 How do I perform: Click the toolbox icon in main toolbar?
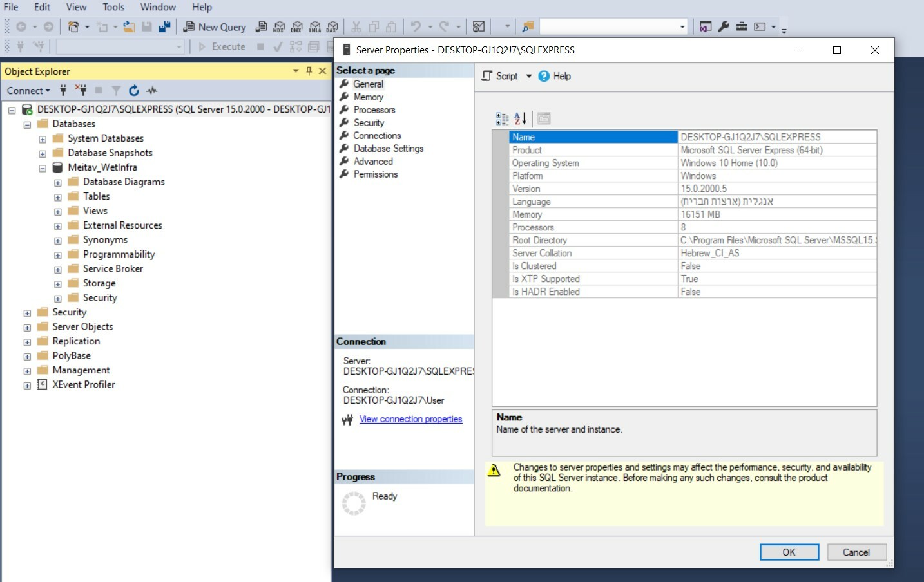742,27
